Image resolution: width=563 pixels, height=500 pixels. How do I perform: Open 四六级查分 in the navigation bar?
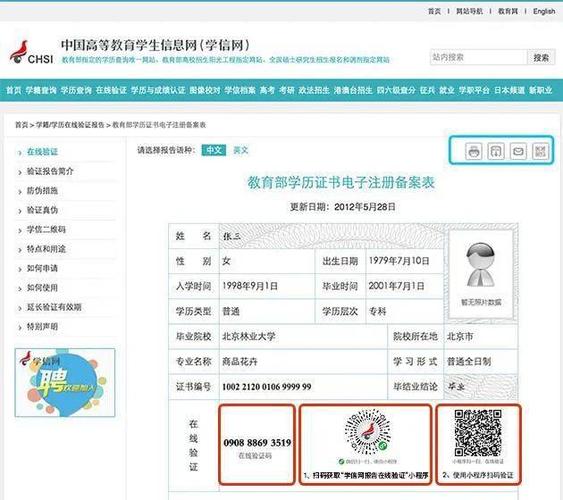coord(396,90)
